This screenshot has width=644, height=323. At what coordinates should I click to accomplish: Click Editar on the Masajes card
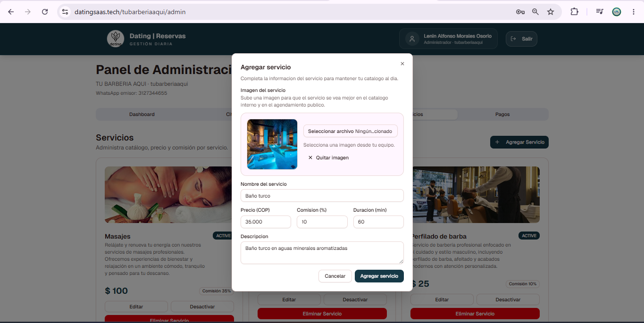click(x=136, y=306)
